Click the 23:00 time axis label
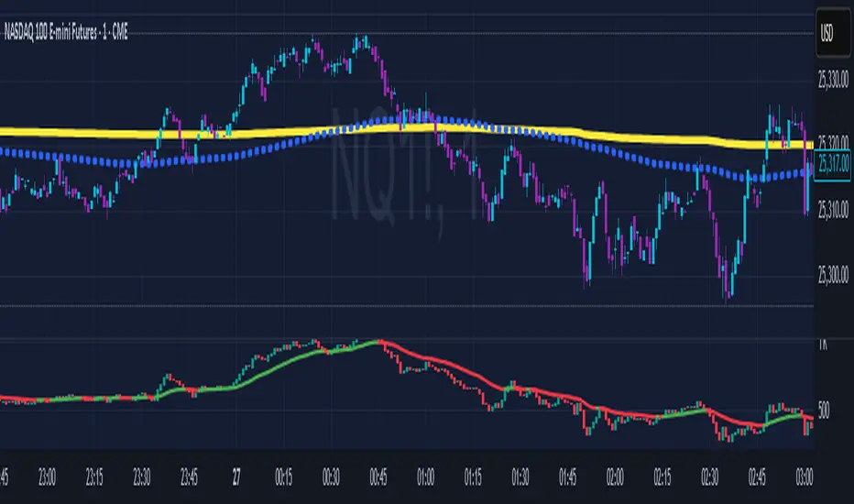 pos(47,477)
